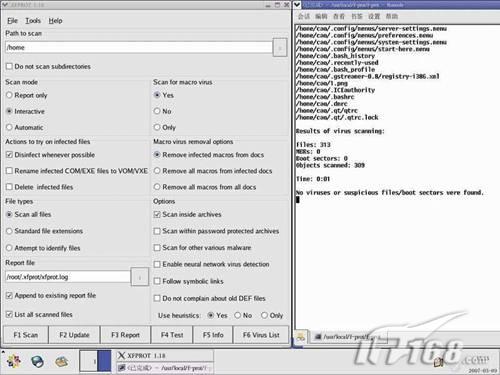Switch to XFPROT 1.18 taskbar entry
Screen dimensions: 500x375
[165, 355]
